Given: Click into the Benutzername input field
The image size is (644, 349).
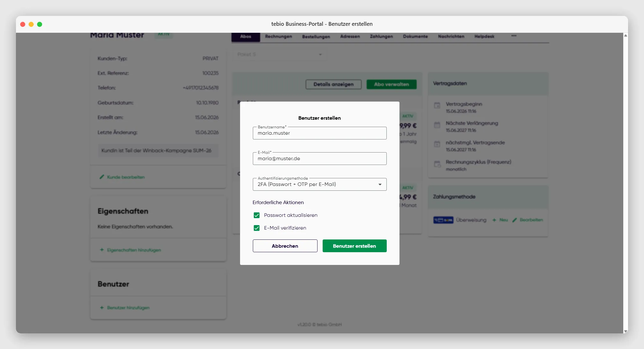Looking at the screenshot, I should tap(320, 133).
